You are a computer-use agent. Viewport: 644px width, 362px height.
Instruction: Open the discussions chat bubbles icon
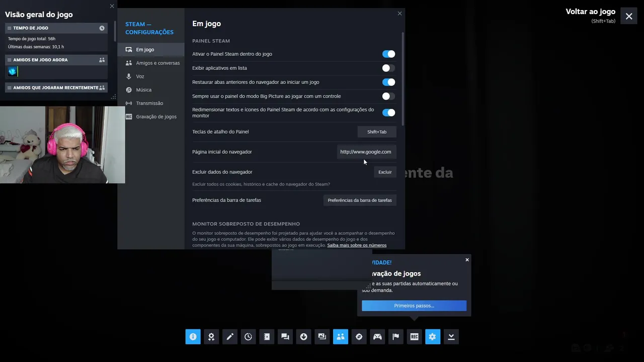[285, 337]
